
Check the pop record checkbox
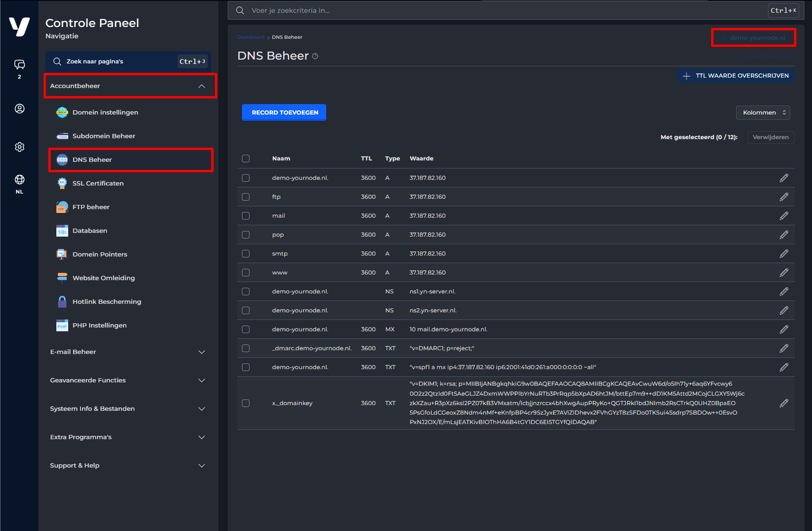246,235
